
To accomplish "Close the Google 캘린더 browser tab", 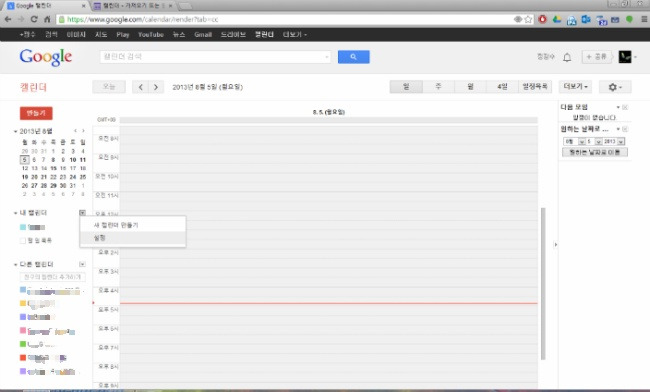I will [83, 6].
